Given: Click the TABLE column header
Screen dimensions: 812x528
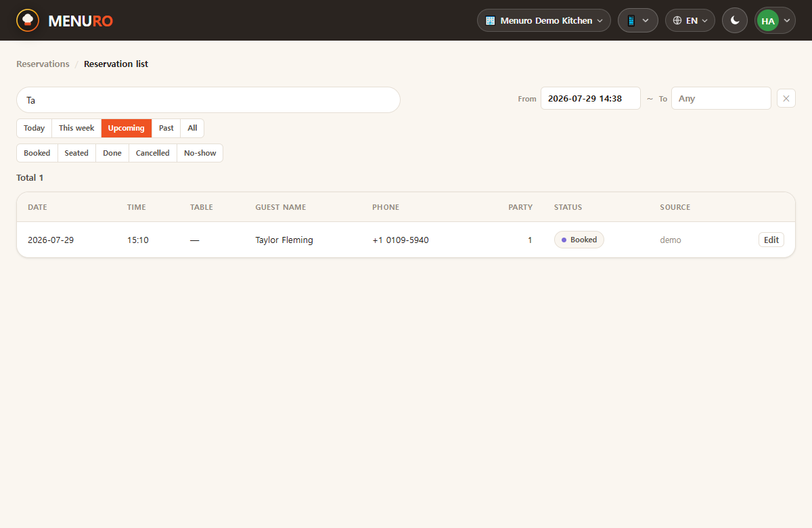Looking at the screenshot, I should tap(202, 207).
